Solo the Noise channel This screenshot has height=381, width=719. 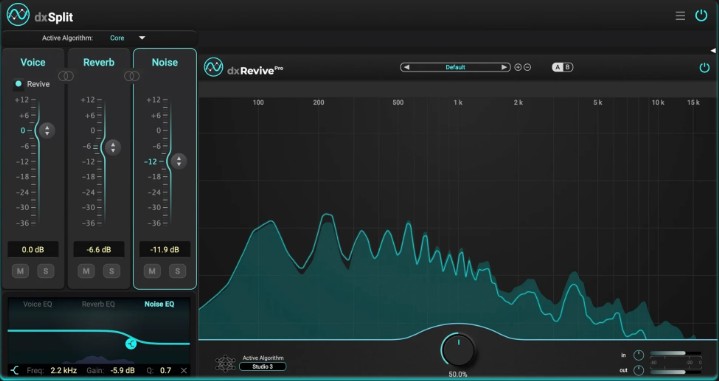(178, 271)
